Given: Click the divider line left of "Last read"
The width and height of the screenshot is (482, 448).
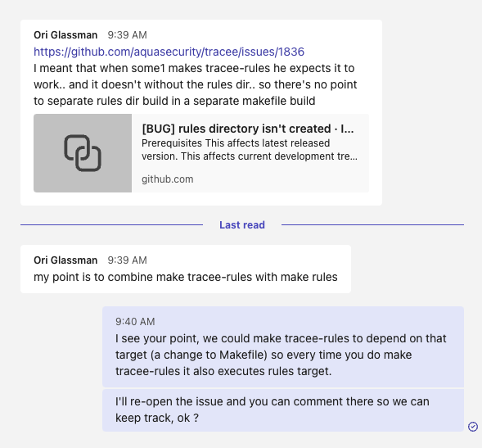Looking at the screenshot, I should (x=111, y=225).
